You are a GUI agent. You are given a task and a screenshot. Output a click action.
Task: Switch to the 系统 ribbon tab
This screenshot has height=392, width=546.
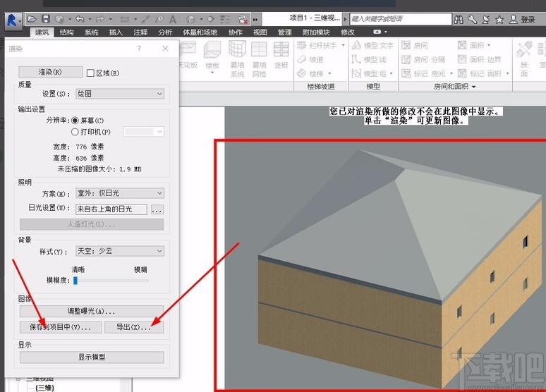coord(91,32)
